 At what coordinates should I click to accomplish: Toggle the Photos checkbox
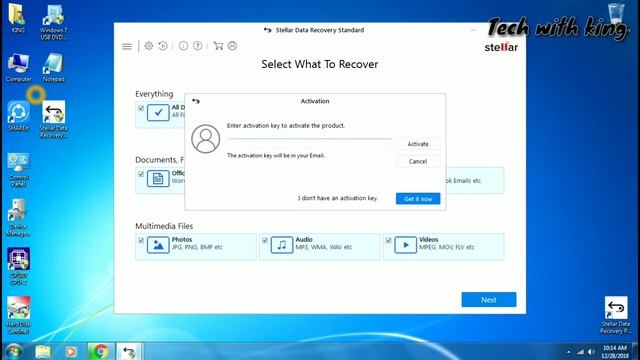tap(141, 240)
